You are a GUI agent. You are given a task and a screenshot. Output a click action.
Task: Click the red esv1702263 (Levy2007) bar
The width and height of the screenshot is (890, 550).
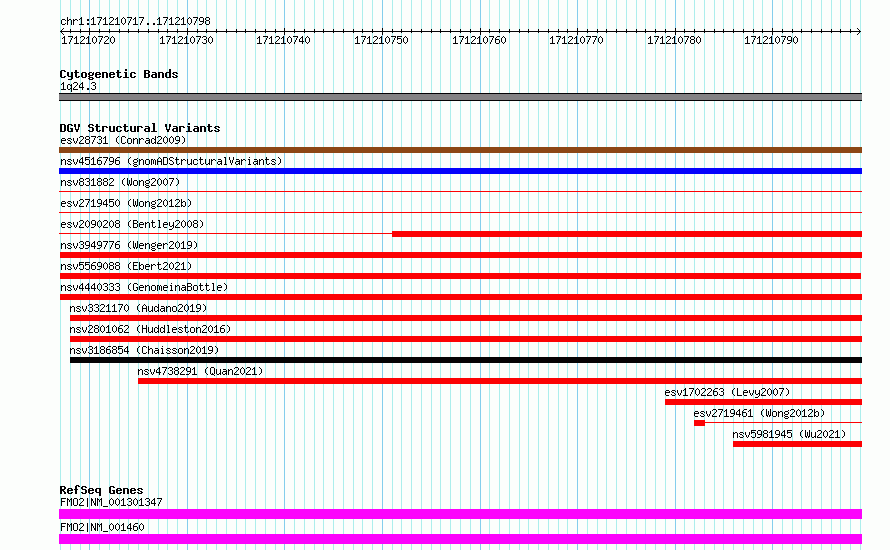[763, 402]
